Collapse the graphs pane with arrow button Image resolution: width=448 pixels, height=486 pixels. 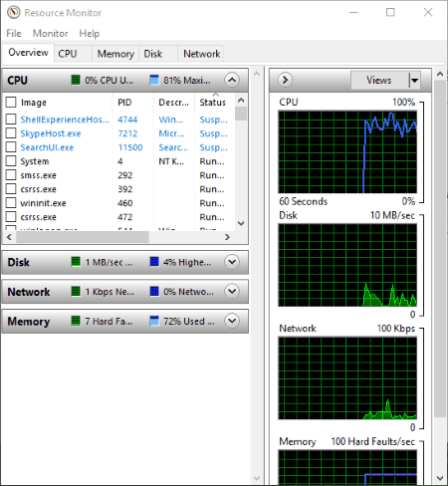[x=285, y=80]
